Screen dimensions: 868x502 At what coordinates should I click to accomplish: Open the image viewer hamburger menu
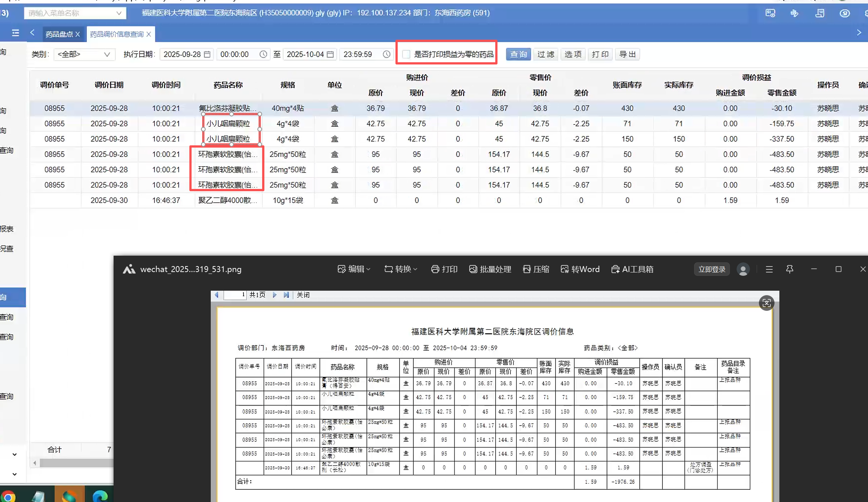pyautogui.click(x=769, y=269)
